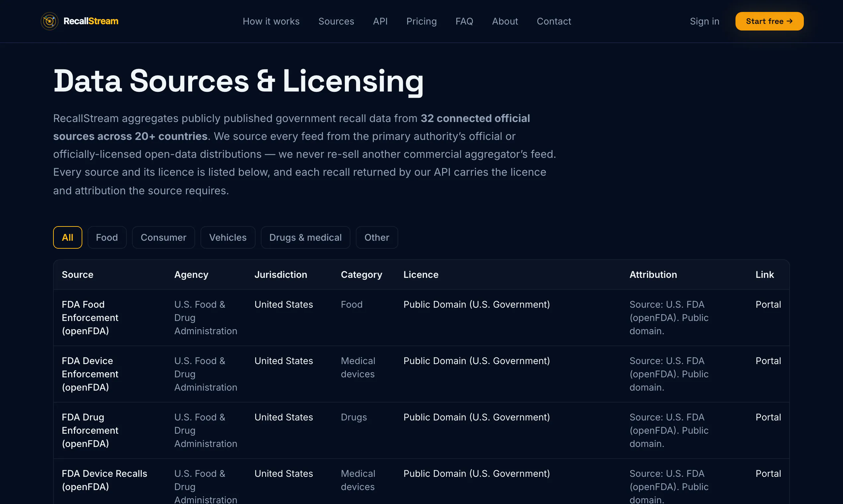Click the Source column header
Image resolution: width=843 pixels, height=504 pixels.
[x=78, y=275]
